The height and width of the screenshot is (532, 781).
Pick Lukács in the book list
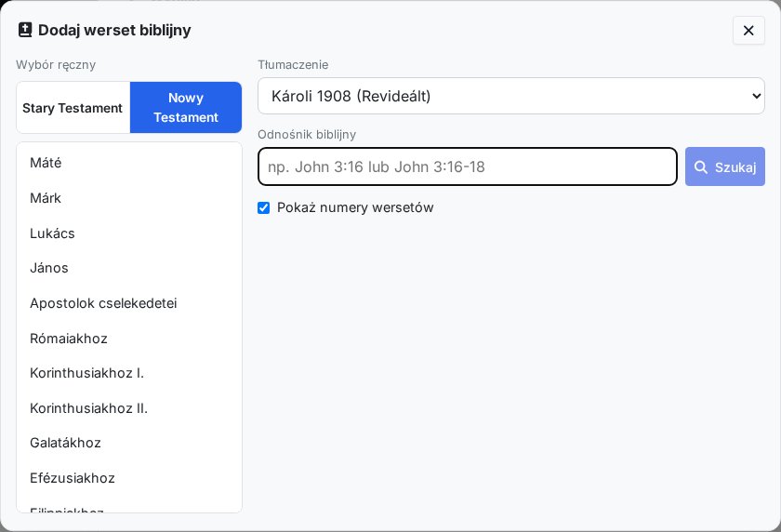(x=129, y=233)
